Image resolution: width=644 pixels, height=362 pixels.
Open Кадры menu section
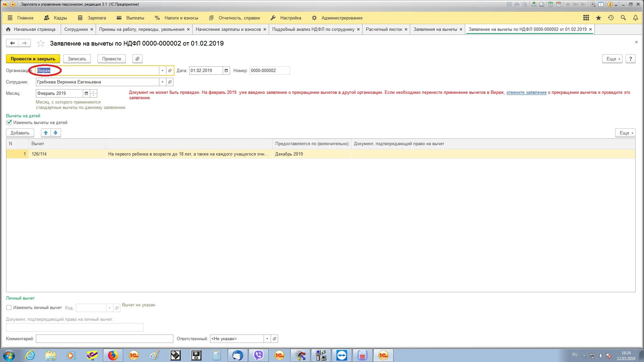(x=55, y=18)
